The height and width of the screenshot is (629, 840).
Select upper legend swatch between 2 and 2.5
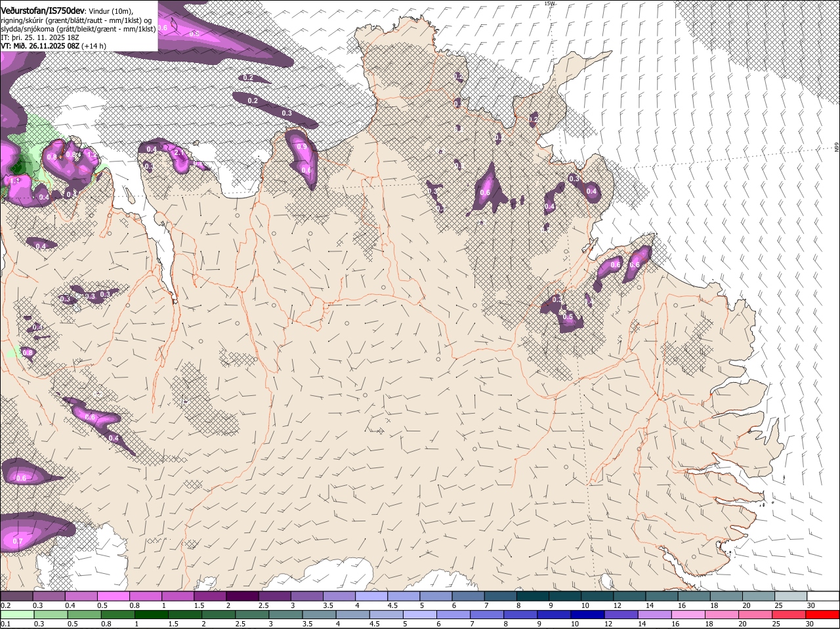241,596
